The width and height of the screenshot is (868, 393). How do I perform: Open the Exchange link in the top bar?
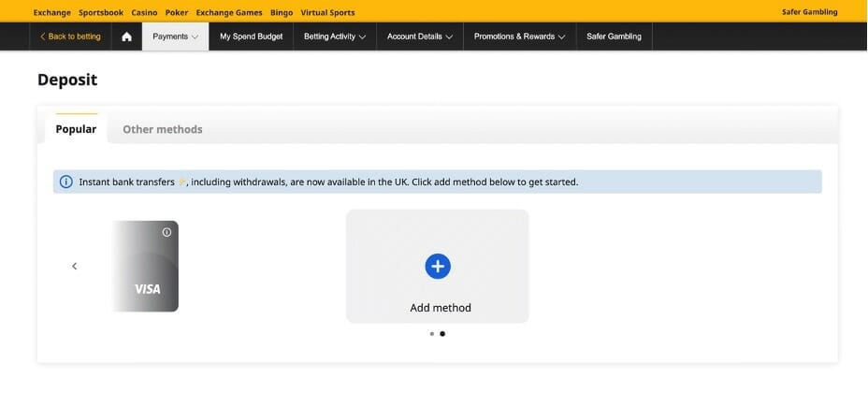coord(52,12)
